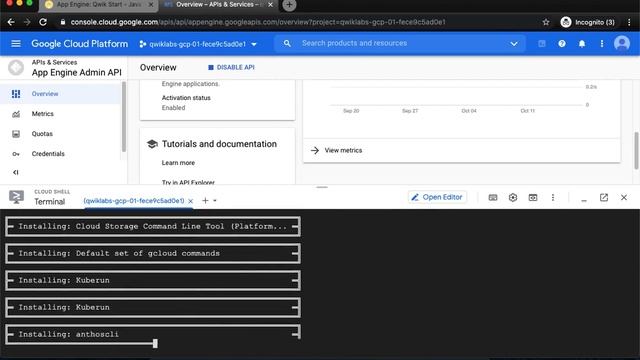Screen dimensions: 640x360
Task: Bookmark this page with the star icon
Action: (x=546, y=22)
